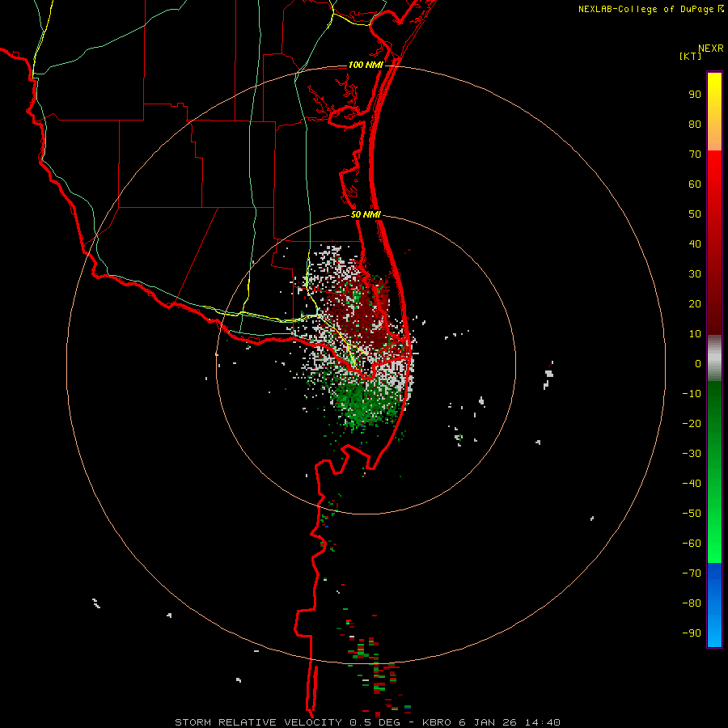
Task: Click the positive 70 scale value
Action: point(695,154)
